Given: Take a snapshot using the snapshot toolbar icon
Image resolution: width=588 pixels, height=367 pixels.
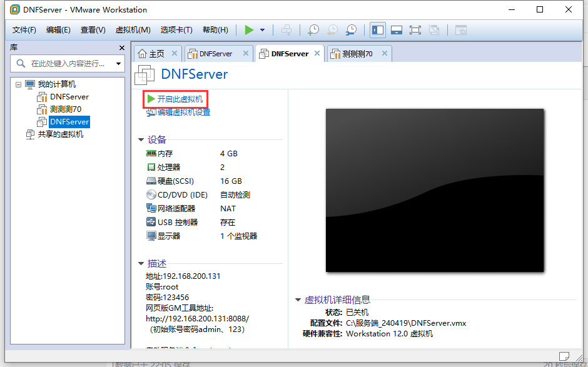Looking at the screenshot, I should 313,29.
